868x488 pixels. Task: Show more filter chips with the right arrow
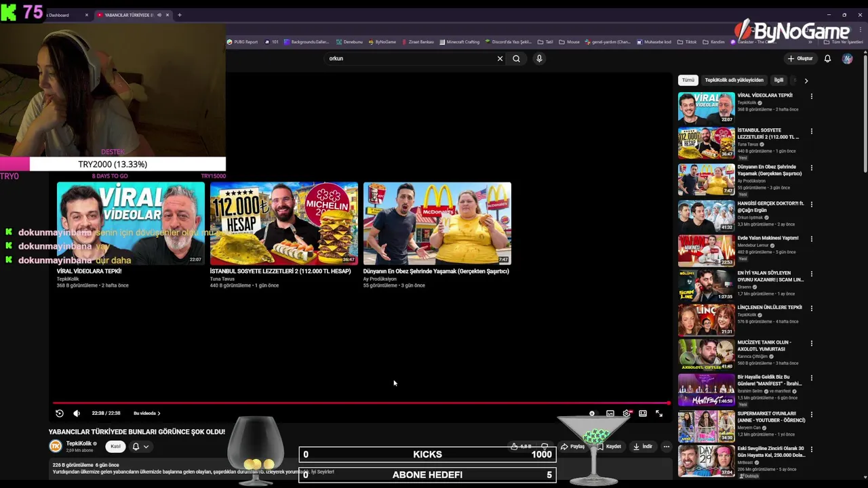coord(806,81)
